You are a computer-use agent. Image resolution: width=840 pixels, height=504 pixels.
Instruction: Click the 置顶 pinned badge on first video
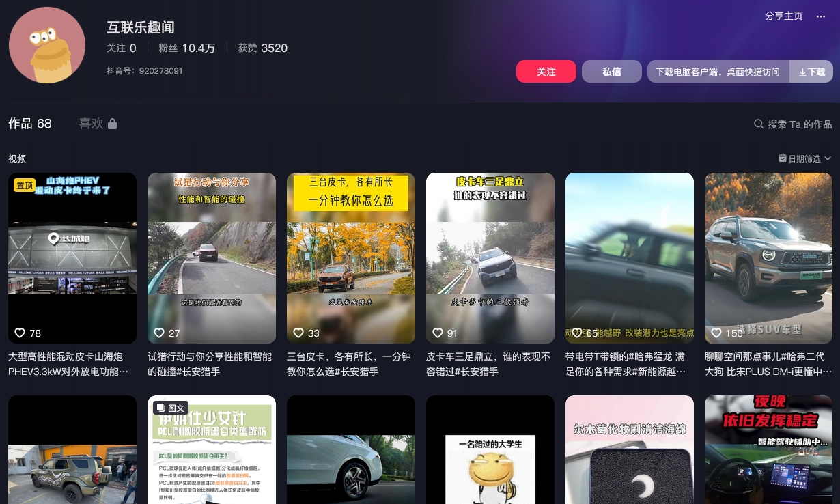tap(25, 185)
